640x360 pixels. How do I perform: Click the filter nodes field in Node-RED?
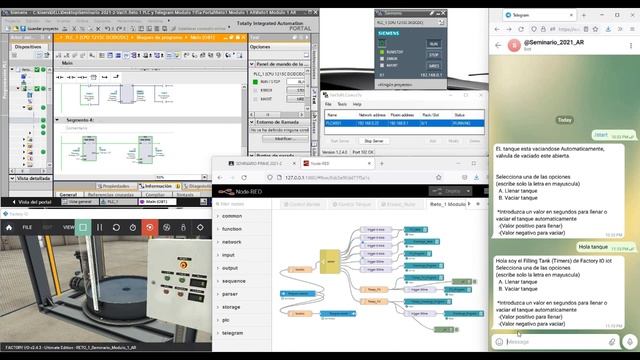[x=242, y=204]
